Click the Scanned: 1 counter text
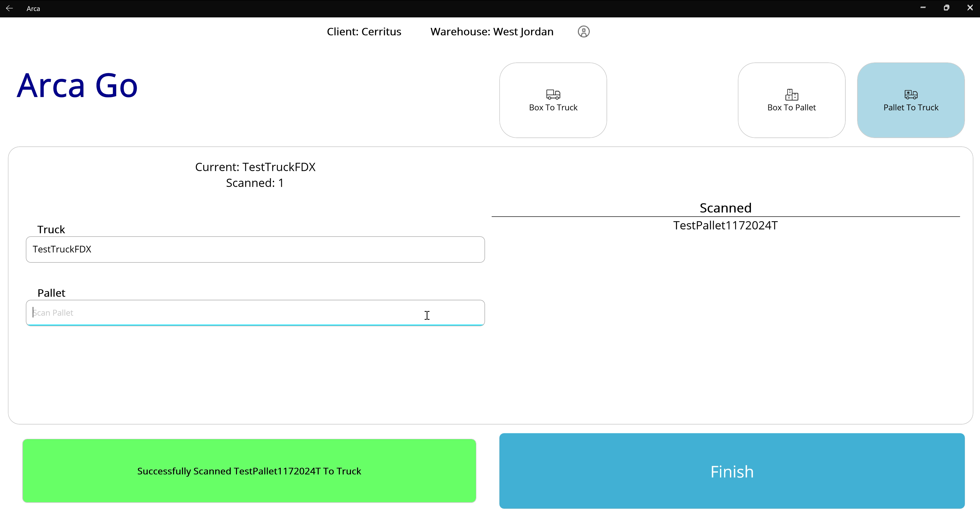 [255, 183]
